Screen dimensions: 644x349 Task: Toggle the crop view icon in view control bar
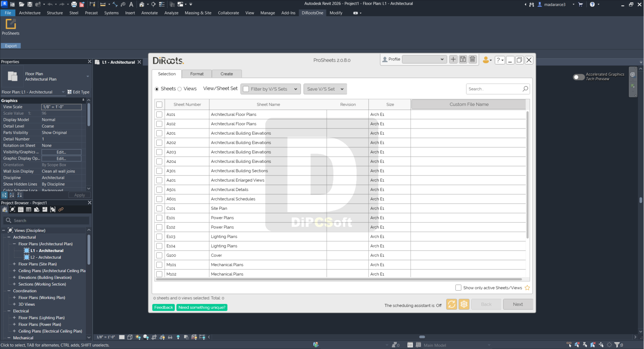pos(154,337)
